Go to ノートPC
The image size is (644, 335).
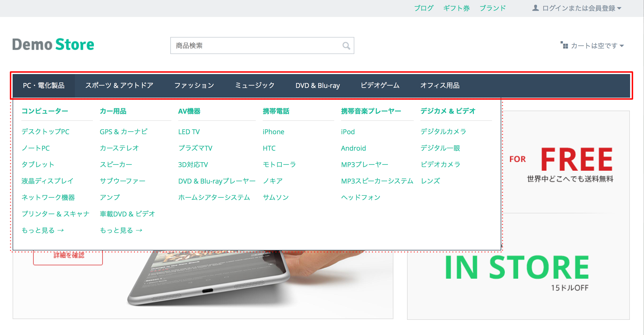tap(36, 148)
